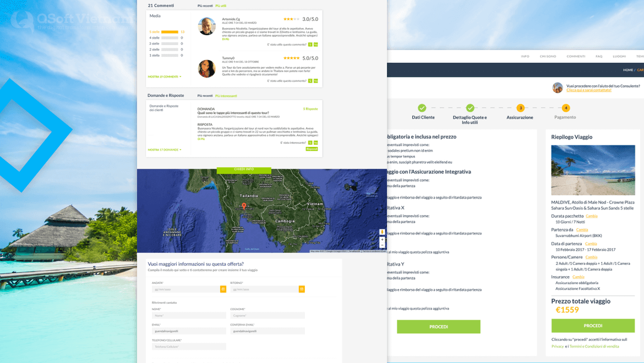This screenshot has width=644, height=363.
Task: Click the 5 stelle rating bar
Action: tap(170, 31)
